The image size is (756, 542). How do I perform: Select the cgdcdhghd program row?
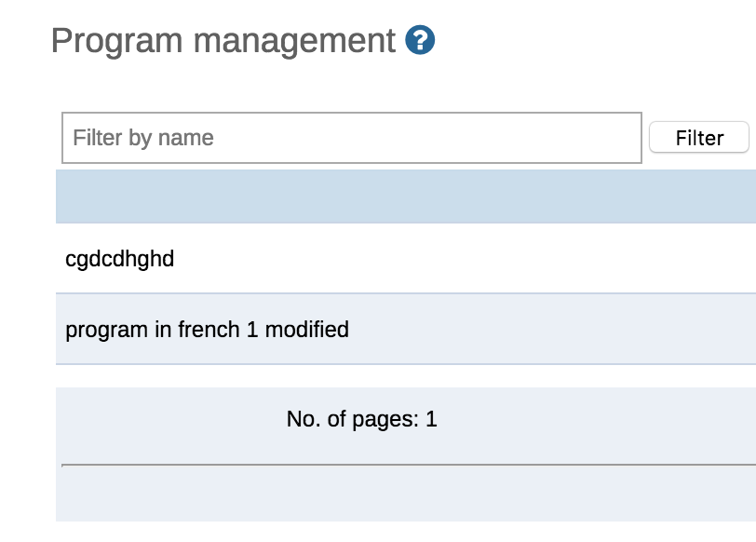tap(120, 258)
